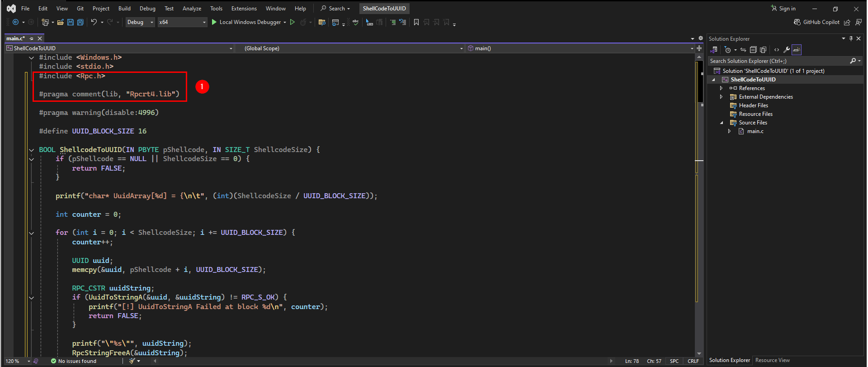Click the Sign in link
The image size is (868, 367).
(783, 9)
